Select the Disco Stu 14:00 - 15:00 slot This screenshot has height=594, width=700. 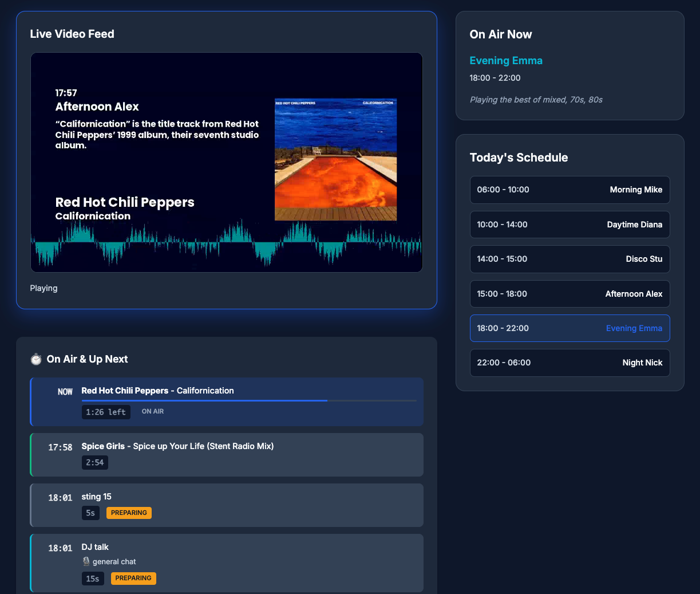pos(570,259)
